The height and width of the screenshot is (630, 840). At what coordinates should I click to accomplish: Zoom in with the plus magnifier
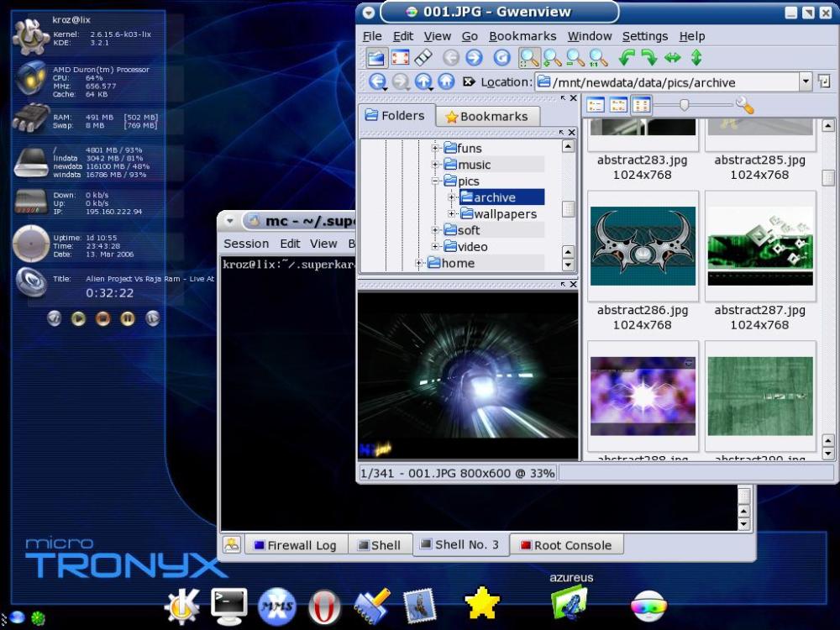[x=553, y=57]
